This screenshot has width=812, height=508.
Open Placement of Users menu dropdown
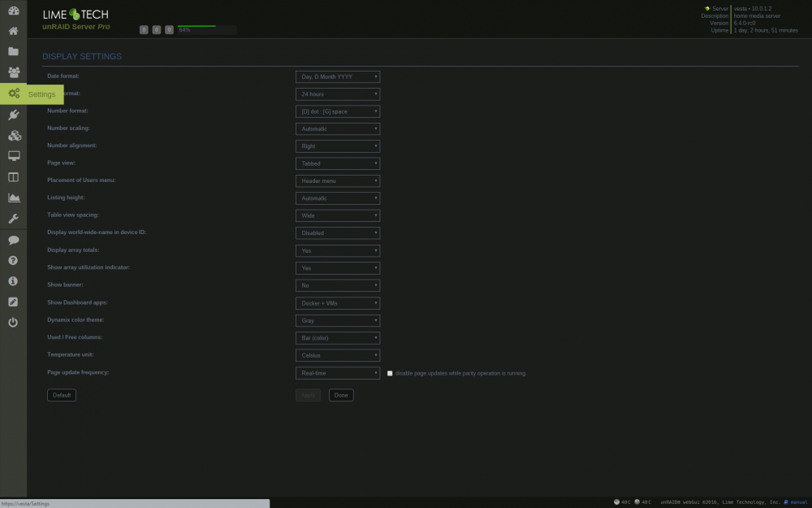coord(338,181)
